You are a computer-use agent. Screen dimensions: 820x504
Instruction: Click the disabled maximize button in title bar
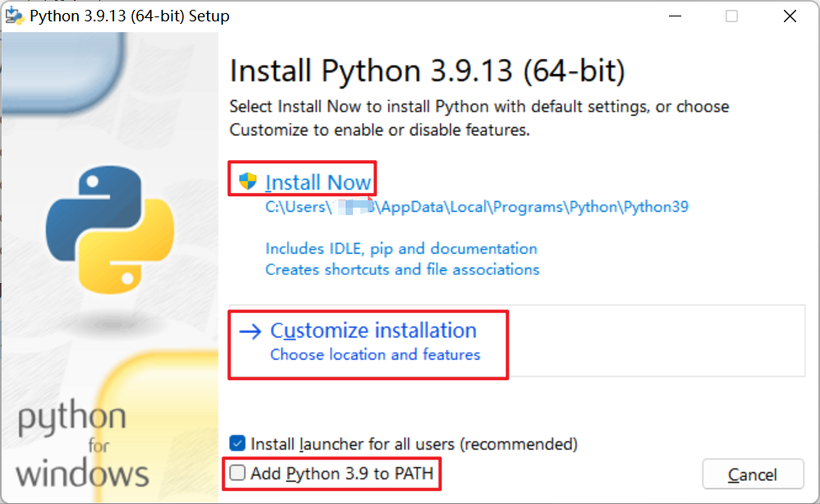coord(732,16)
